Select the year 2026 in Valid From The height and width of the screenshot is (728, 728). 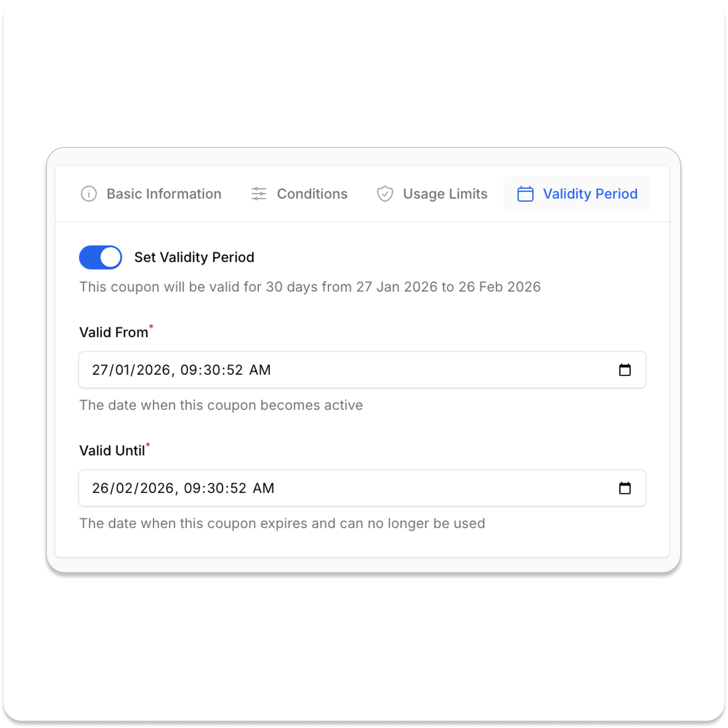pos(153,370)
